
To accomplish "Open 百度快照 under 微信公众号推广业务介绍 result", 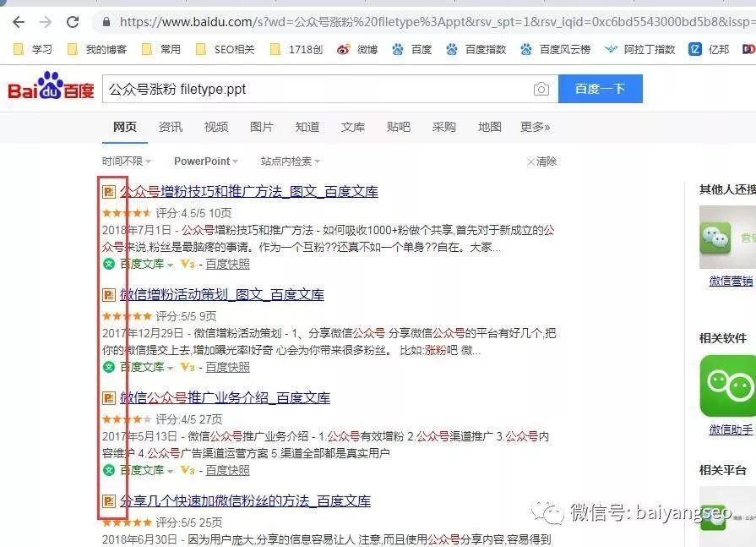I will click(x=227, y=471).
